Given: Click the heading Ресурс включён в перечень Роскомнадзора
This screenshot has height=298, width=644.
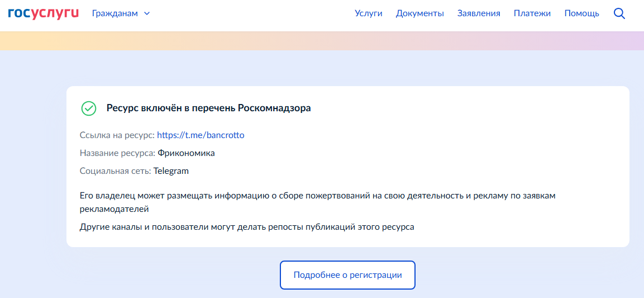Looking at the screenshot, I should click(208, 108).
